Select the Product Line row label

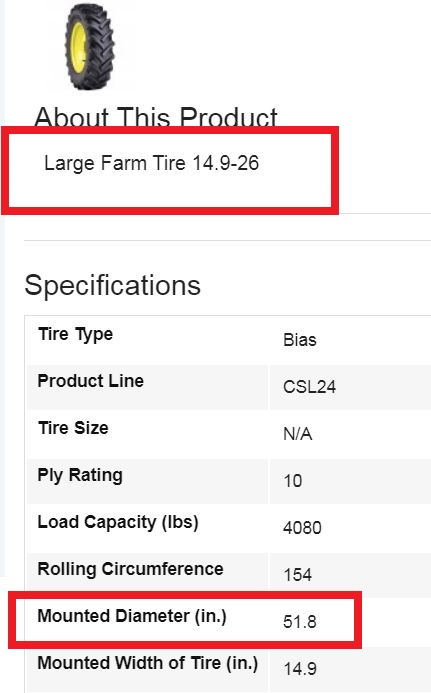[91, 381]
